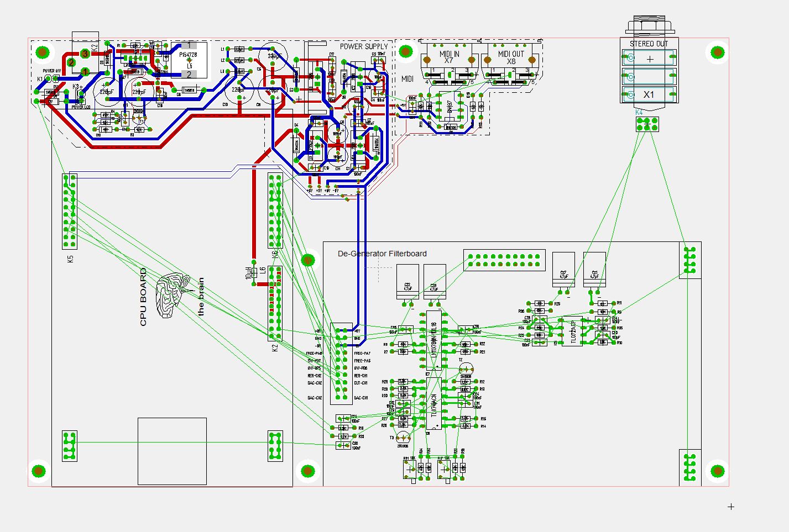
Task: Select the K4 header below stereo jack
Action: pyautogui.click(x=647, y=124)
